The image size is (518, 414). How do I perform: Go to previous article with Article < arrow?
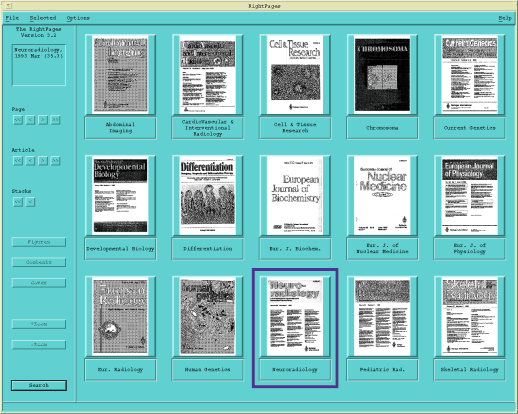pos(30,161)
